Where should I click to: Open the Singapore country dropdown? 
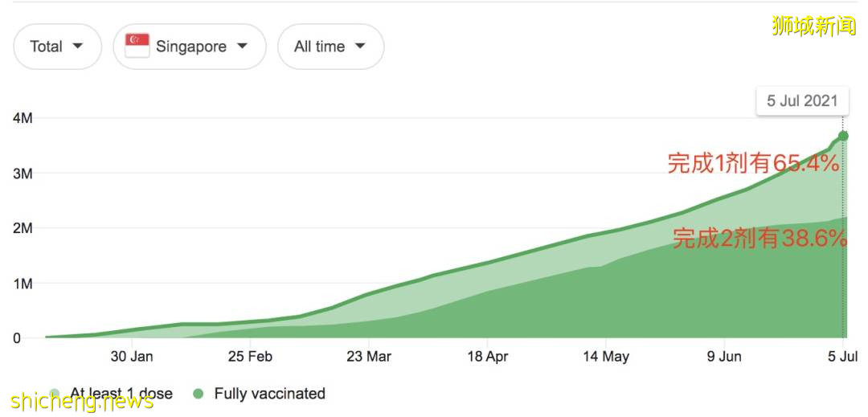190,47
